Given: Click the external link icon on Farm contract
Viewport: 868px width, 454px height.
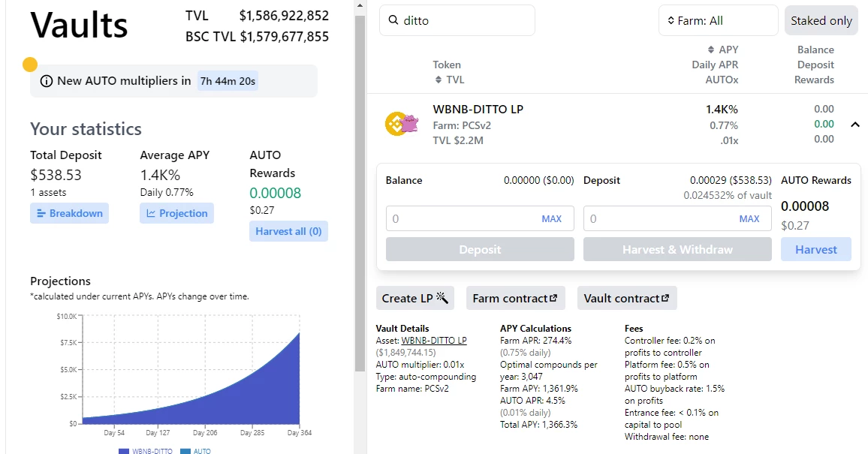Looking at the screenshot, I should 553,298.
